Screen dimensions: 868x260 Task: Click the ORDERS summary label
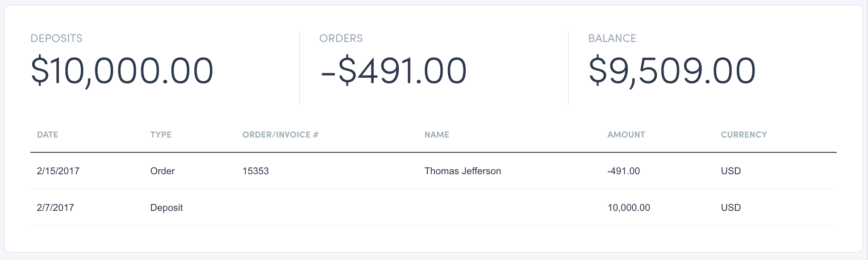342,38
